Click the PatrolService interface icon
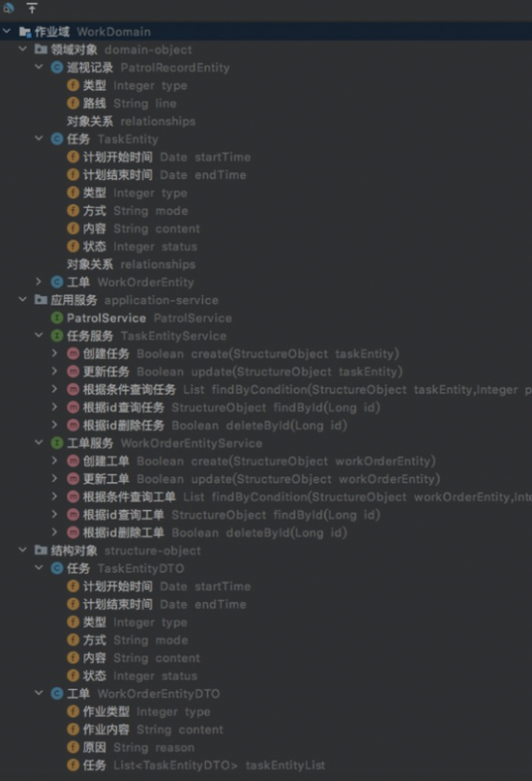 click(x=57, y=317)
